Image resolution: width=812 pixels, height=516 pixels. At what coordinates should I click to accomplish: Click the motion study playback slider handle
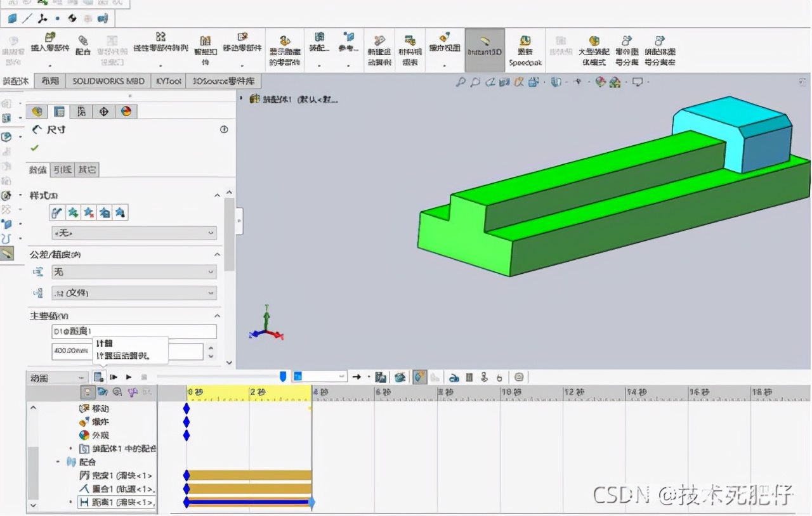click(283, 377)
